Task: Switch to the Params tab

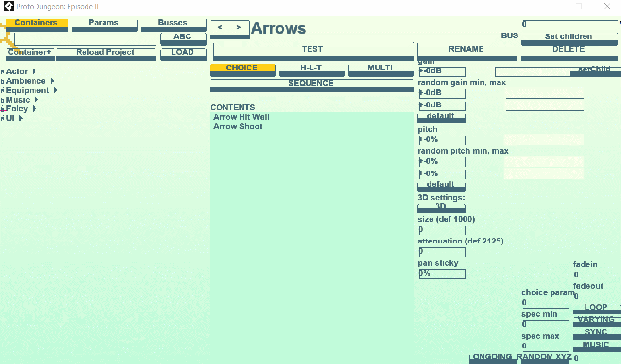Action: [104, 25]
